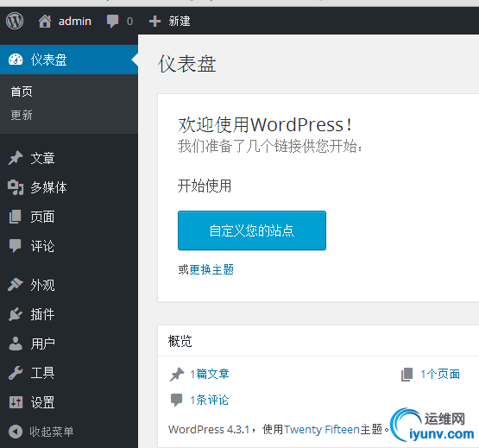Select 首页 submenu item

coord(22,91)
